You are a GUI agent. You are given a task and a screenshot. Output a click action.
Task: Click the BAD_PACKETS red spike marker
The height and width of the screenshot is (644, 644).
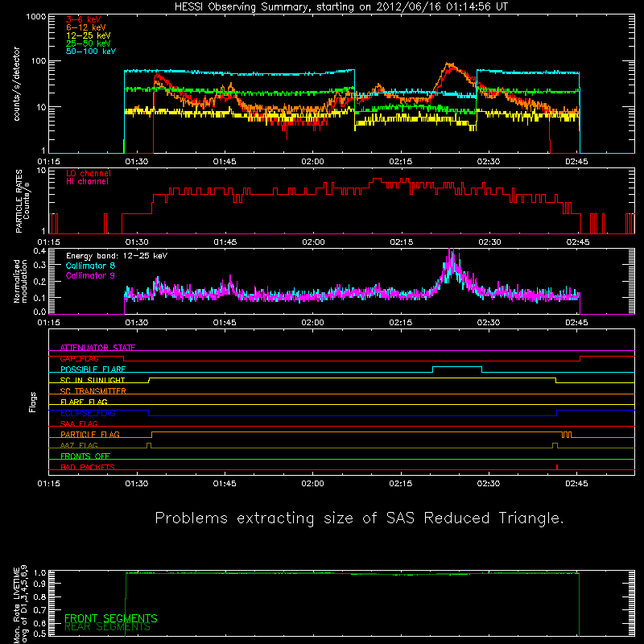click(557, 467)
